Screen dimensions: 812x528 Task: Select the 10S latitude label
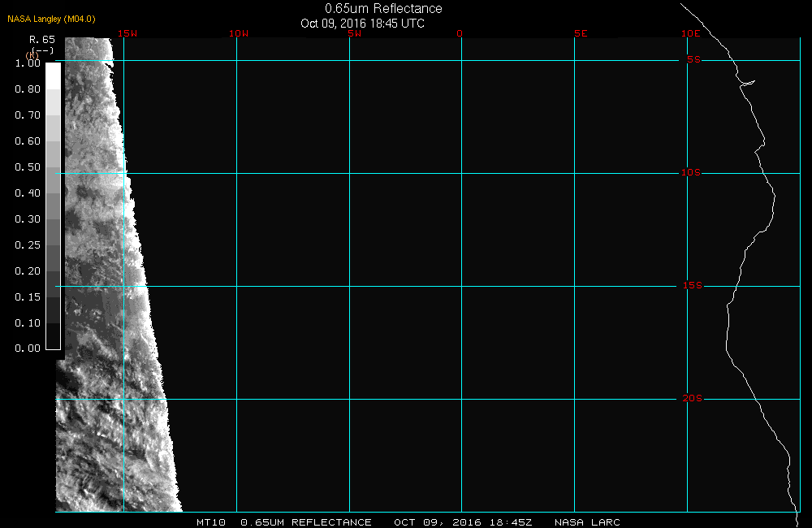click(x=691, y=173)
